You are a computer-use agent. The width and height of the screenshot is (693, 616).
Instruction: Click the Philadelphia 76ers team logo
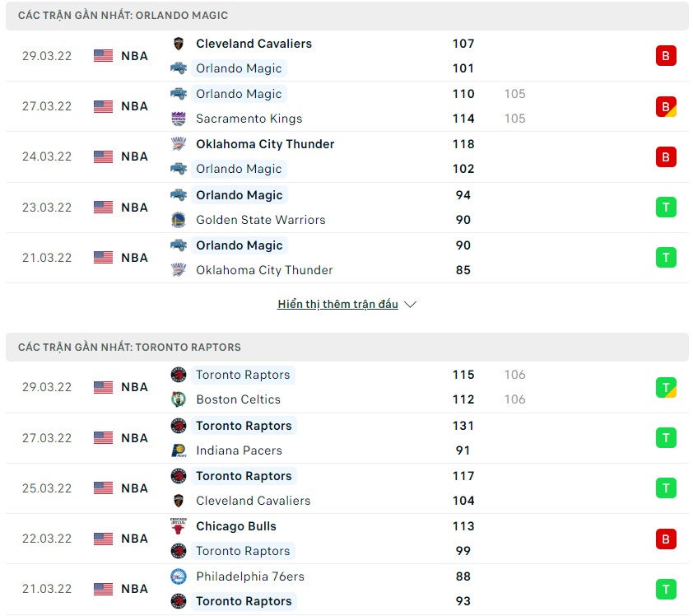(179, 576)
